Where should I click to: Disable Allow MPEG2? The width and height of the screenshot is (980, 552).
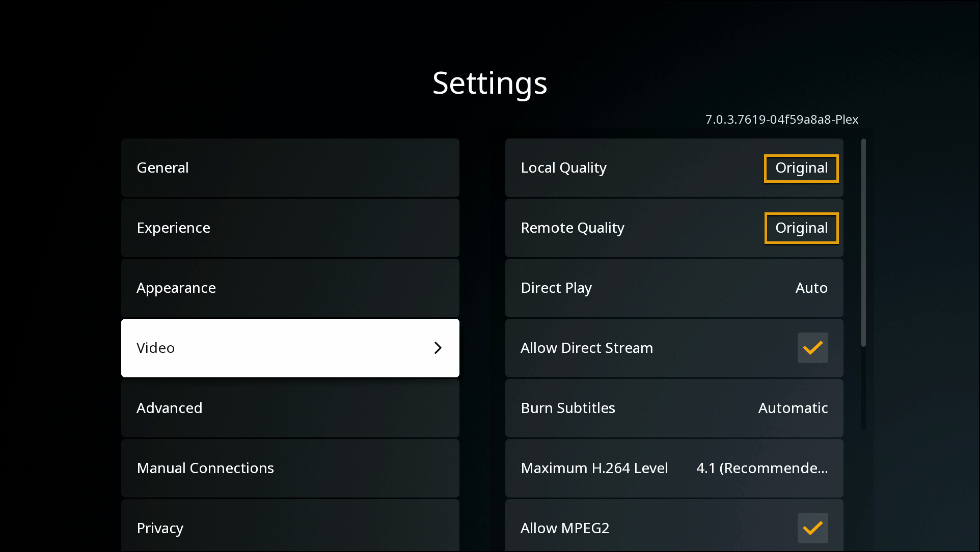point(812,528)
